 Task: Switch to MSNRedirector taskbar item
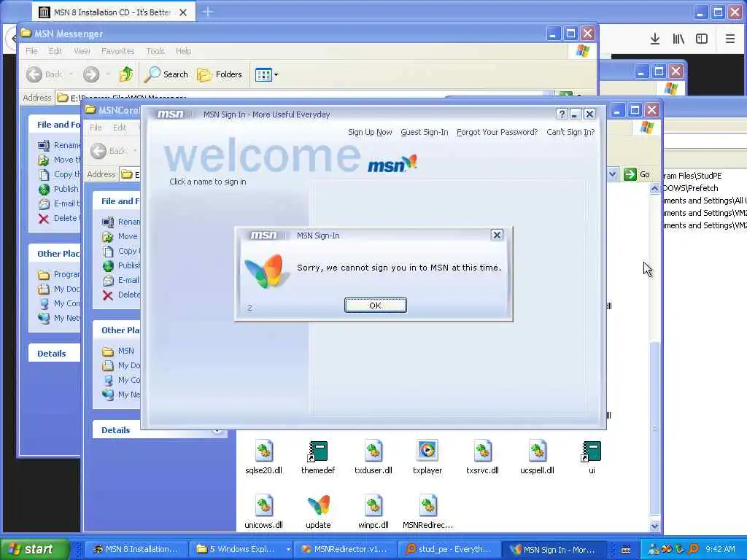(x=345, y=549)
